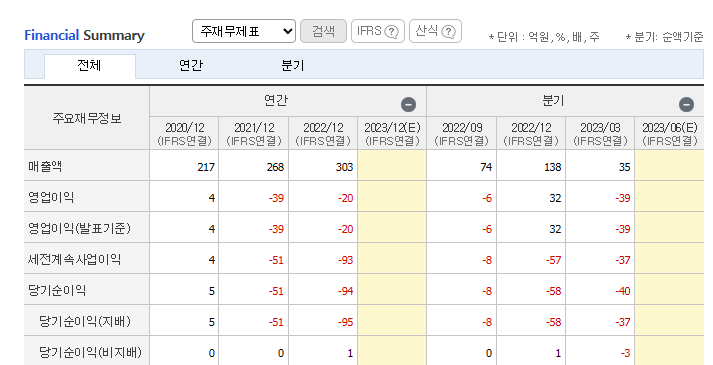Select the 2020/12 annual column header
713x365 pixels.
tap(184, 133)
